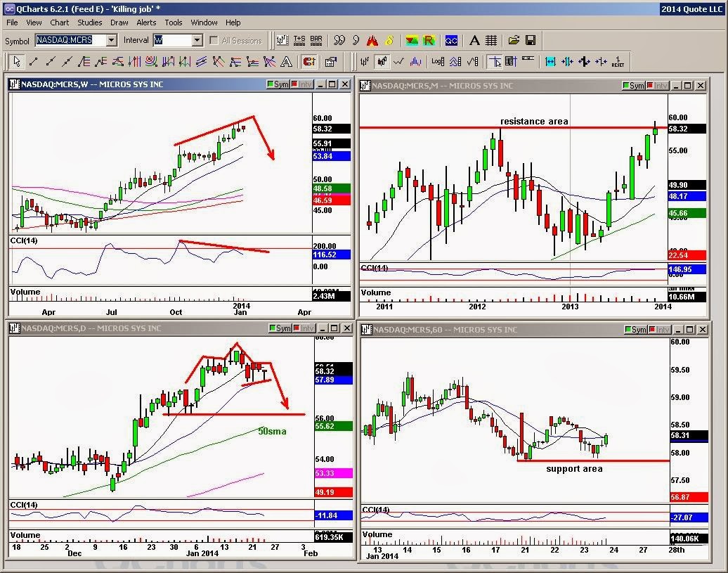This screenshot has width=728, height=573.
Task: Select the arrow pointer tool
Action: tap(17, 61)
